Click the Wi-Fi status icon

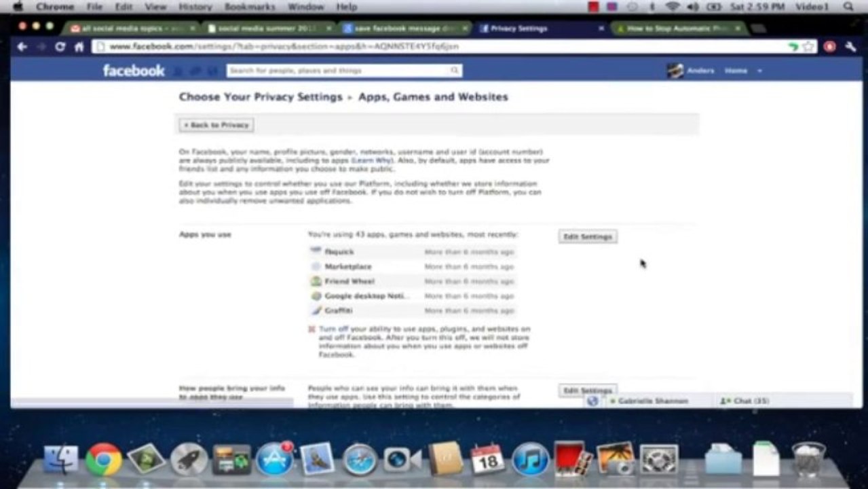pyautogui.click(x=673, y=6)
